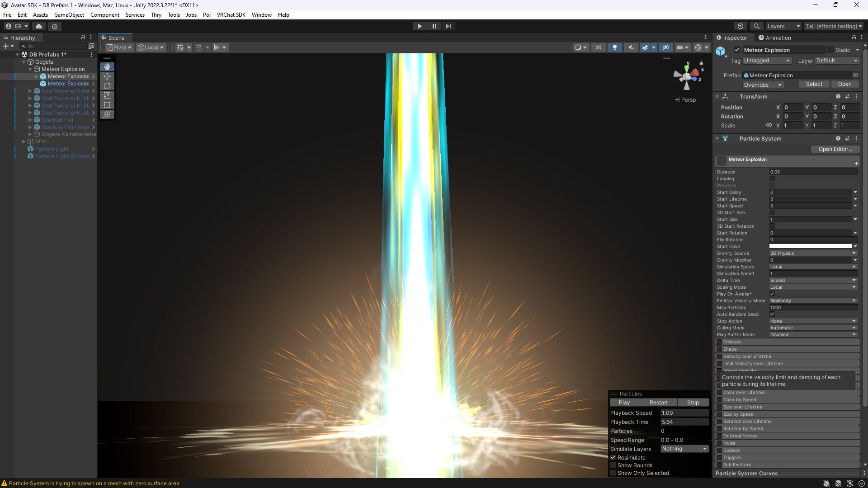Open the VRChat SDK menu
Image resolution: width=868 pixels, height=488 pixels.
click(231, 15)
